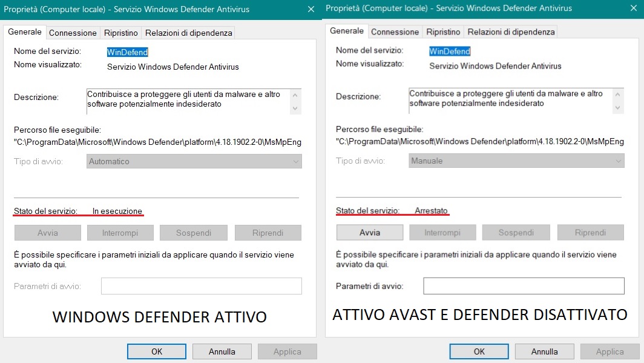Click description scroll down arrow, left dialog
This screenshot has height=363, width=644.
(x=295, y=108)
